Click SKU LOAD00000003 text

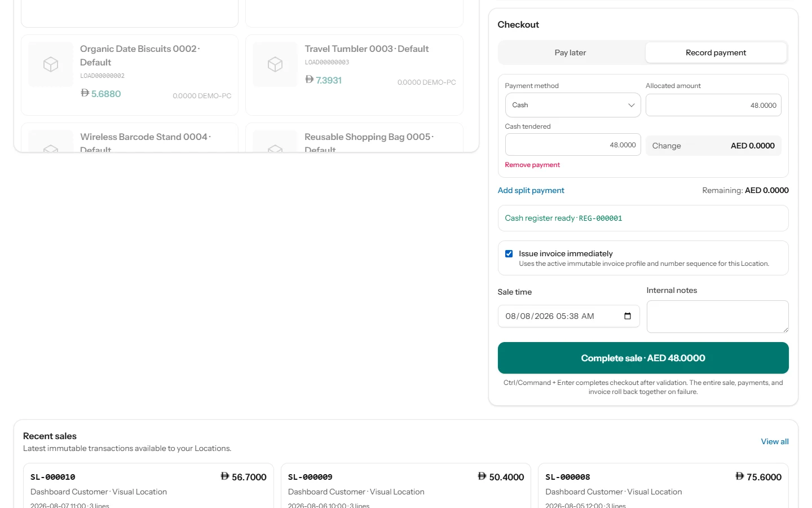(327, 62)
